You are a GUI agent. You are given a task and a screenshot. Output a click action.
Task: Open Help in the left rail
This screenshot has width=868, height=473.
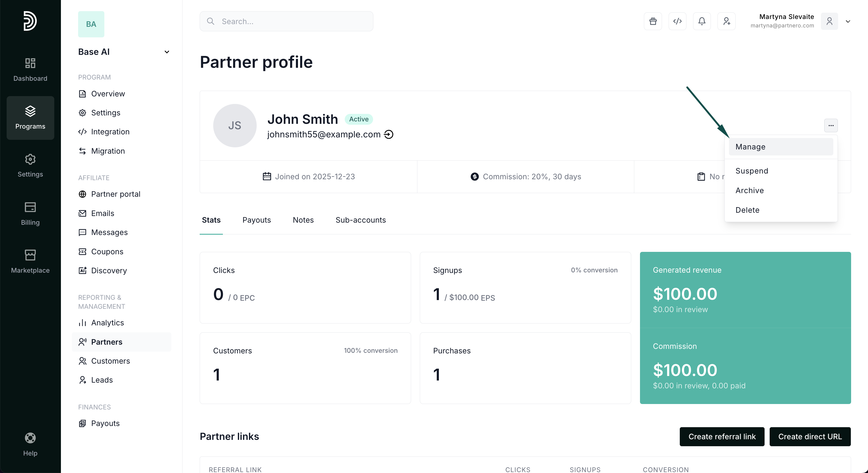pyautogui.click(x=30, y=444)
